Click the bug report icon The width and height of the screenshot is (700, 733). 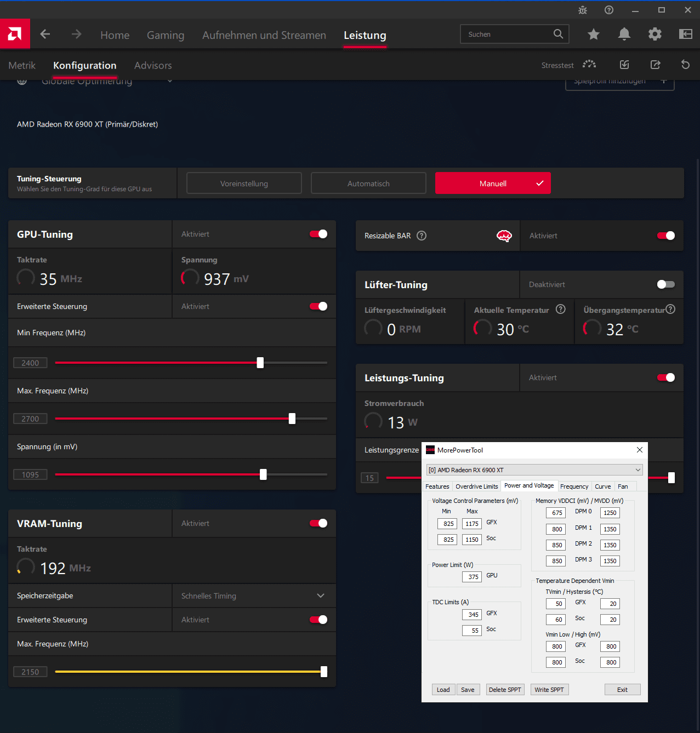point(583,10)
